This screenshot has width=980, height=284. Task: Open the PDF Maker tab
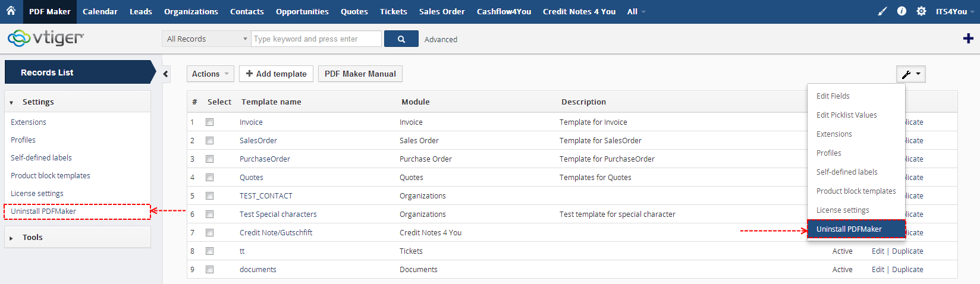coord(50,11)
